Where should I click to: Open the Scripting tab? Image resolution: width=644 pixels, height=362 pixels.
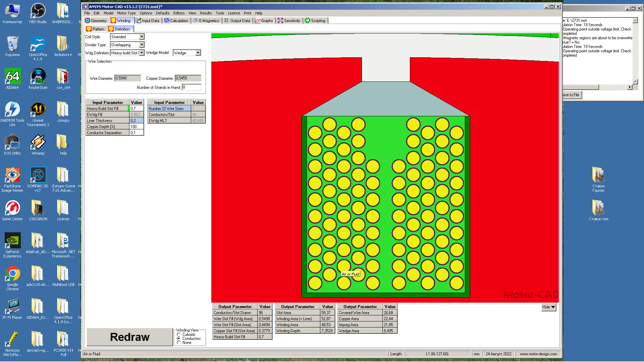315,20
